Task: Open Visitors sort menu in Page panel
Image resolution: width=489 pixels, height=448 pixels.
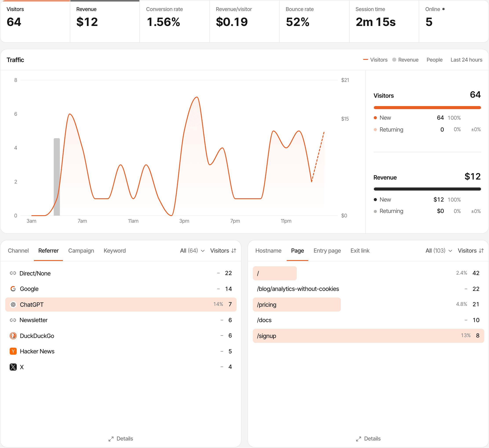Action: coord(471,251)
